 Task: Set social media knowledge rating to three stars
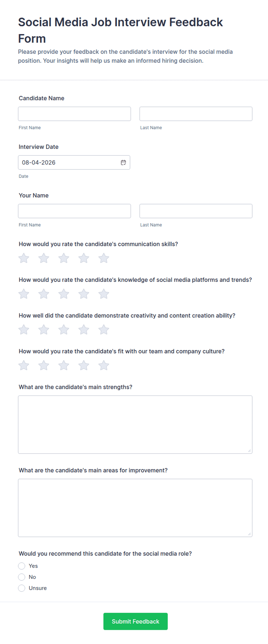64,294
